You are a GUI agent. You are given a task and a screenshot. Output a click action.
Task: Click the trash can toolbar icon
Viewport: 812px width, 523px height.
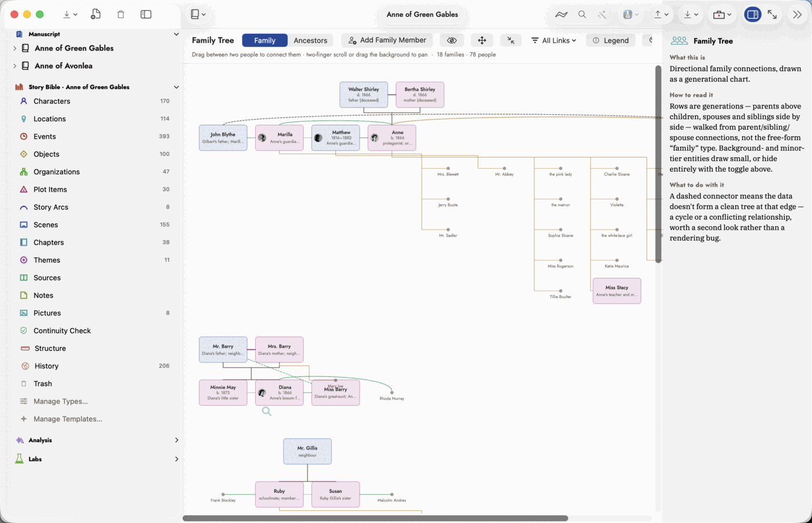tap(121, 14)
